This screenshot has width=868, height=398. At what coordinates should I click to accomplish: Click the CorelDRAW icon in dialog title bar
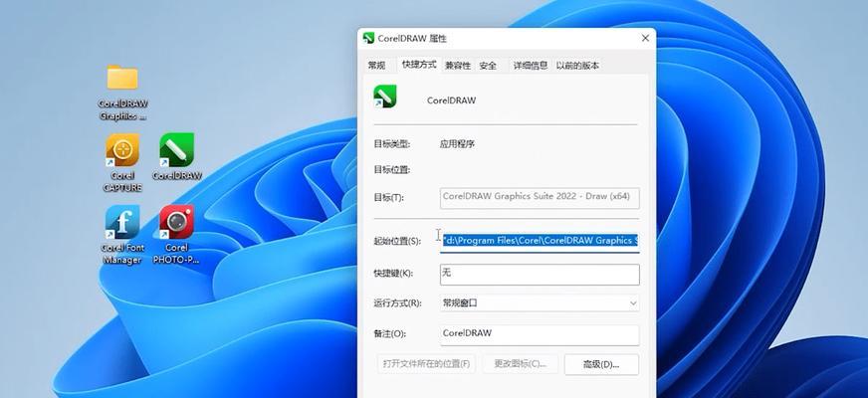coord(368,38)
